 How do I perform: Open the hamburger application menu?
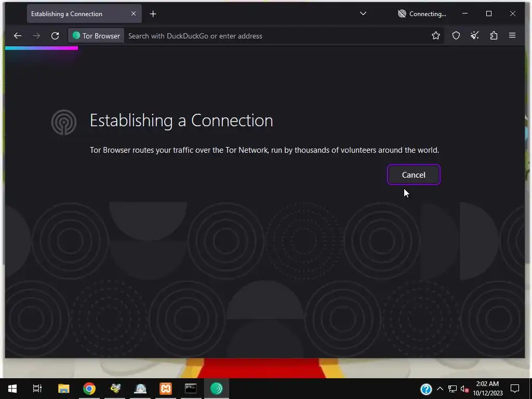(x=512, y=35)
